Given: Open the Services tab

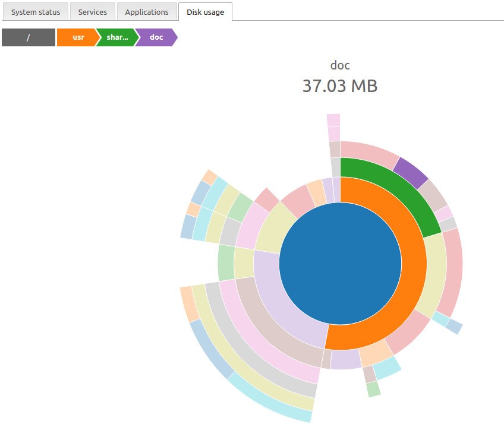Looking at the screenshot, I should click(x=93, y=12).
